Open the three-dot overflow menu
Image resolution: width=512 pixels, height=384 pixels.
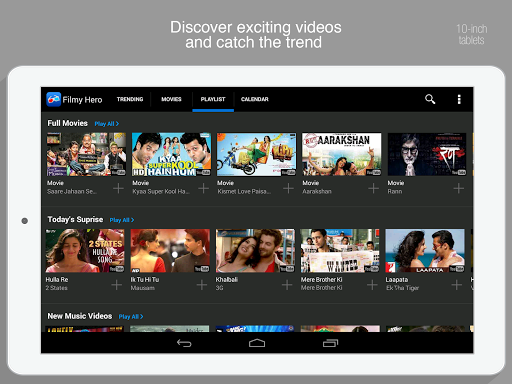coord(459,99)
